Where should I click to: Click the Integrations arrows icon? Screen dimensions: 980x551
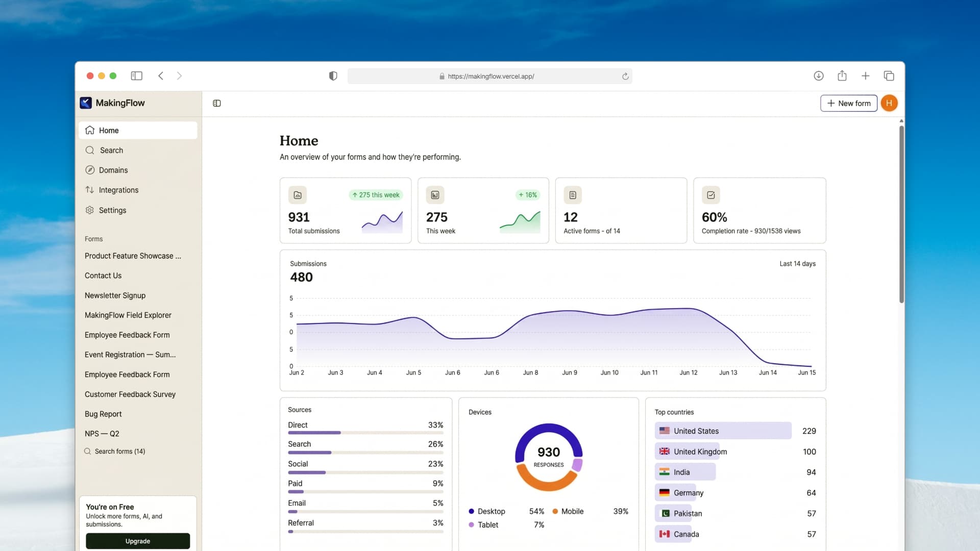(x=90, y=190)
